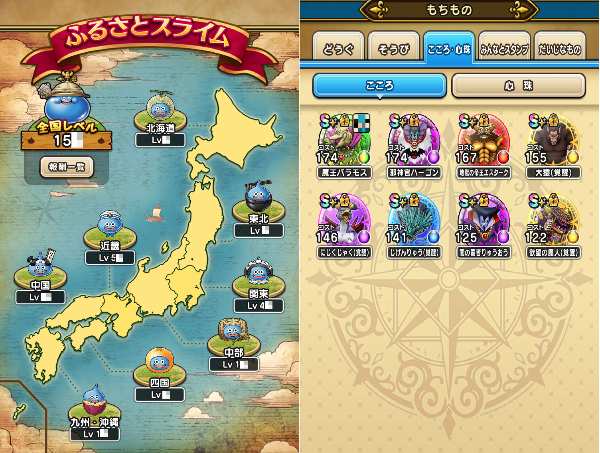The image size is (600, 453).
Task: Switch to the そうび tab
Action: 393,48
